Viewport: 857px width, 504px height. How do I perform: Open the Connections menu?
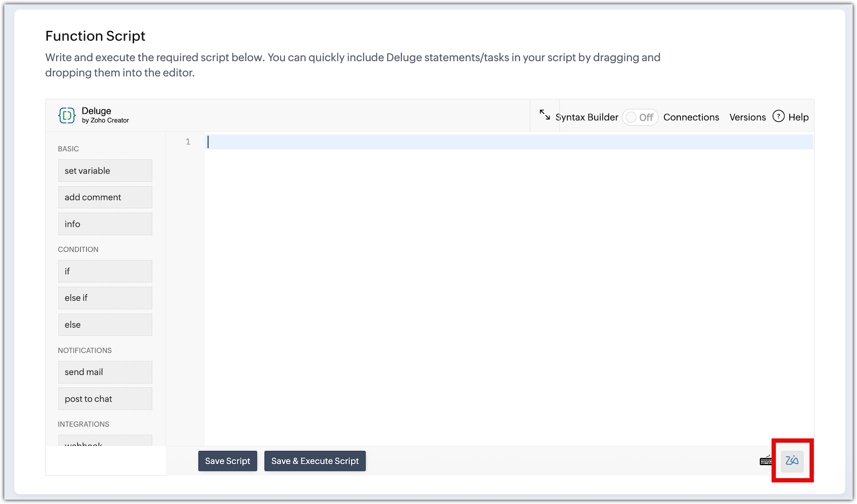(x=691, y=117)
